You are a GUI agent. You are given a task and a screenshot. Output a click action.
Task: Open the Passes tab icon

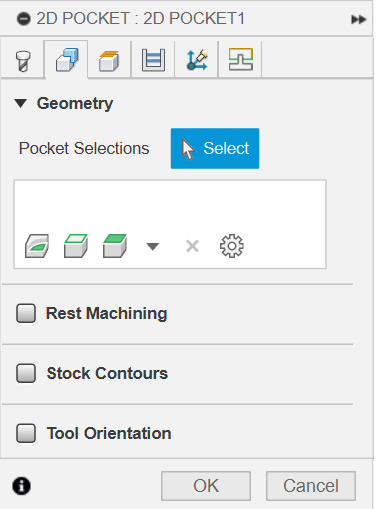153,60
